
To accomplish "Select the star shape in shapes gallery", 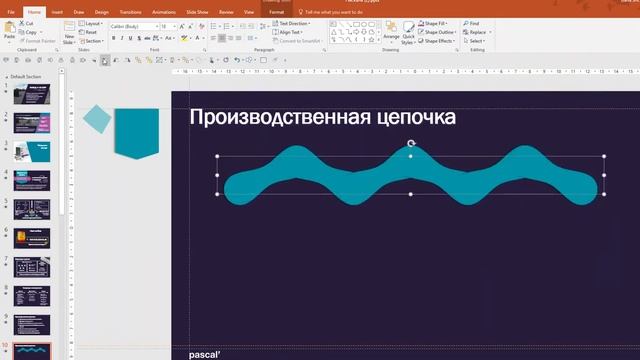I will pyautogui.click(x=371, y=40).
